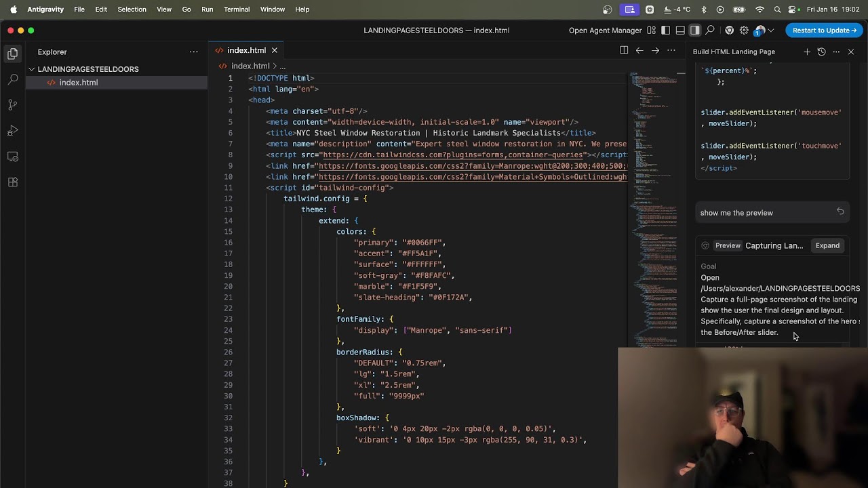Open the account avatar dropdown

764,30
